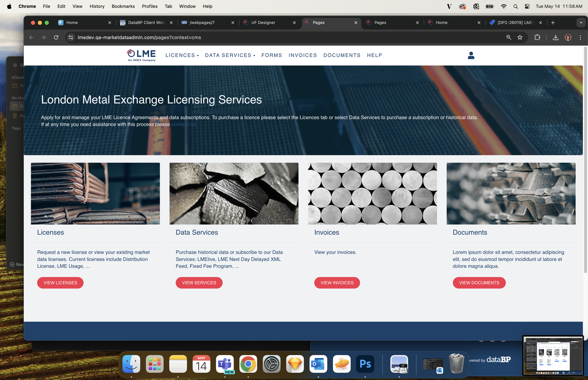Bookmark this page with the star icon

click(520, 37)
